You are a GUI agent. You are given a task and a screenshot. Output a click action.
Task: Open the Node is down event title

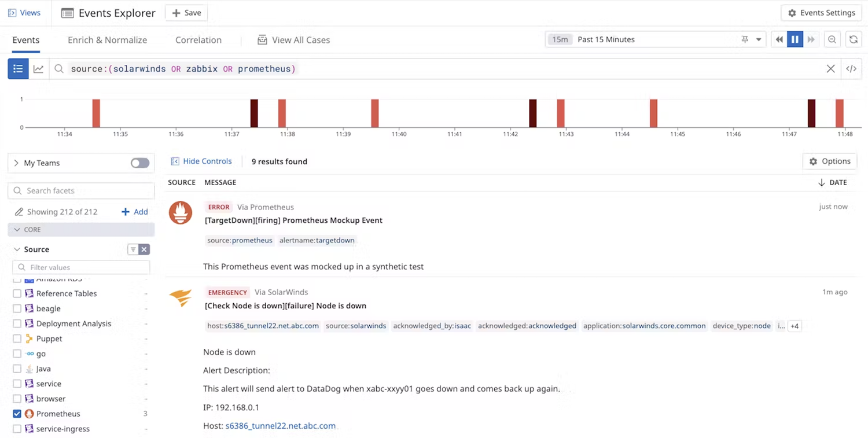point(285,306)
